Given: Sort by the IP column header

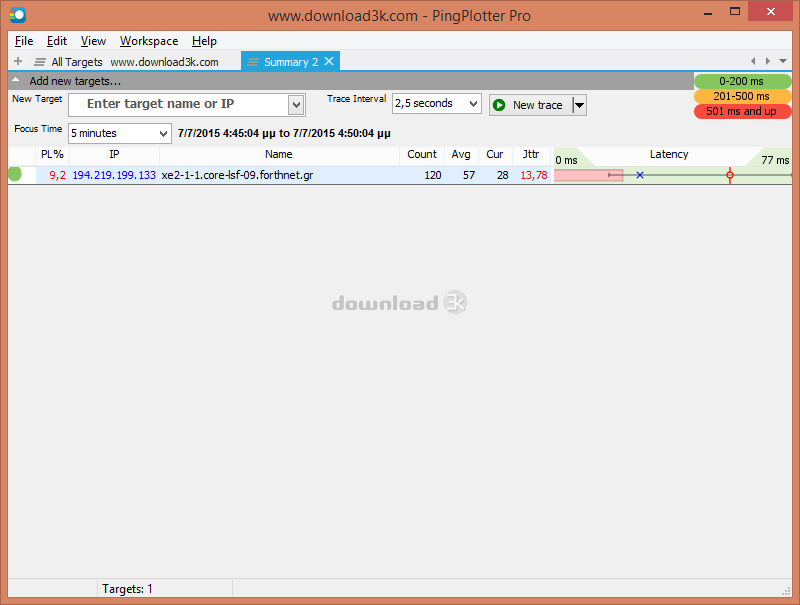Looking at the screenshot, I should 114,155.
